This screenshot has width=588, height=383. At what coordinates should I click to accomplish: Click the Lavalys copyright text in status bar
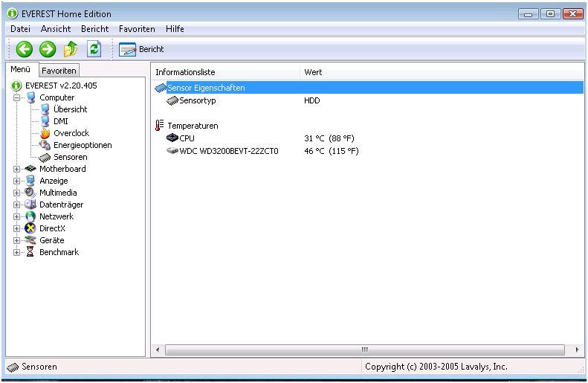pyautogui.click(x=436, y=367)
